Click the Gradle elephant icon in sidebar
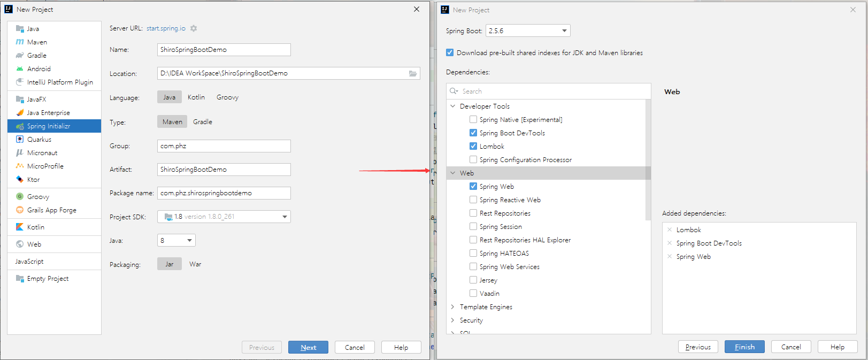The width and height of the screenshot is (868, 360). tap(20, 56)
